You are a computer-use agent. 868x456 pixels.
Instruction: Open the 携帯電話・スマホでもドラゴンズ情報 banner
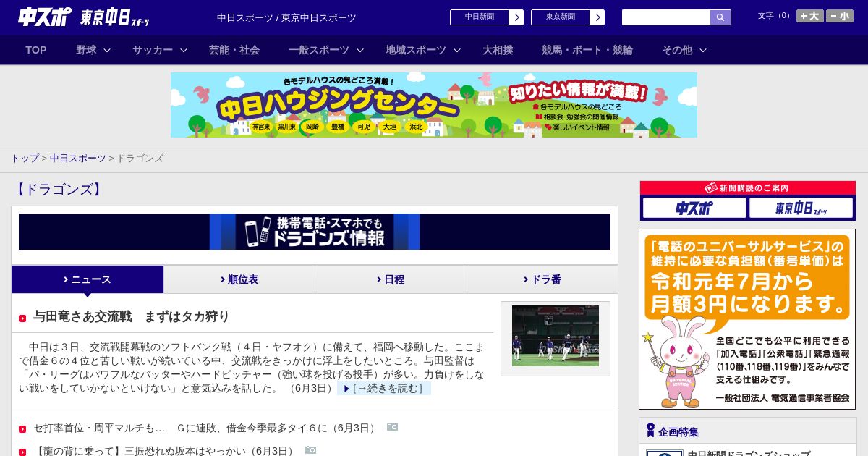[x=315, y=232]
